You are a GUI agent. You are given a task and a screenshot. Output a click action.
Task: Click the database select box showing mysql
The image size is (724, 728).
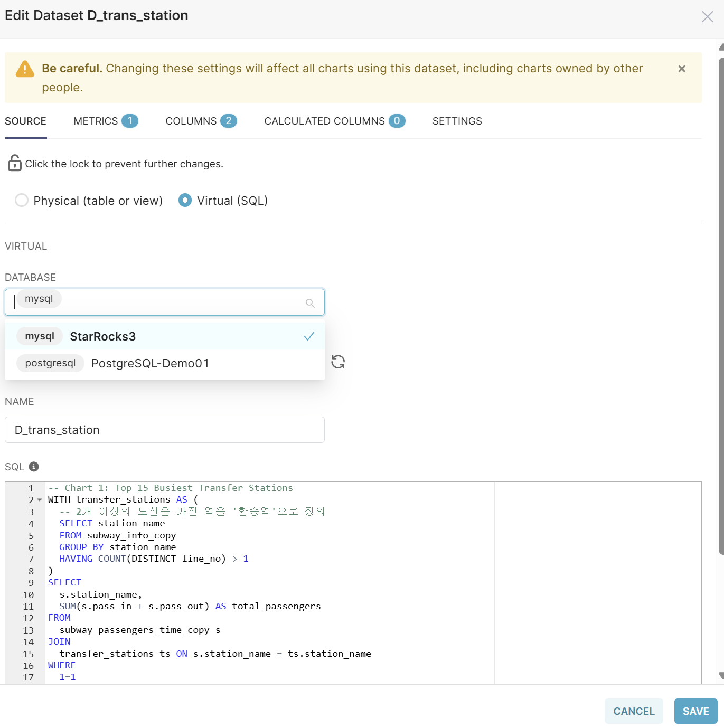click(158, 302)
